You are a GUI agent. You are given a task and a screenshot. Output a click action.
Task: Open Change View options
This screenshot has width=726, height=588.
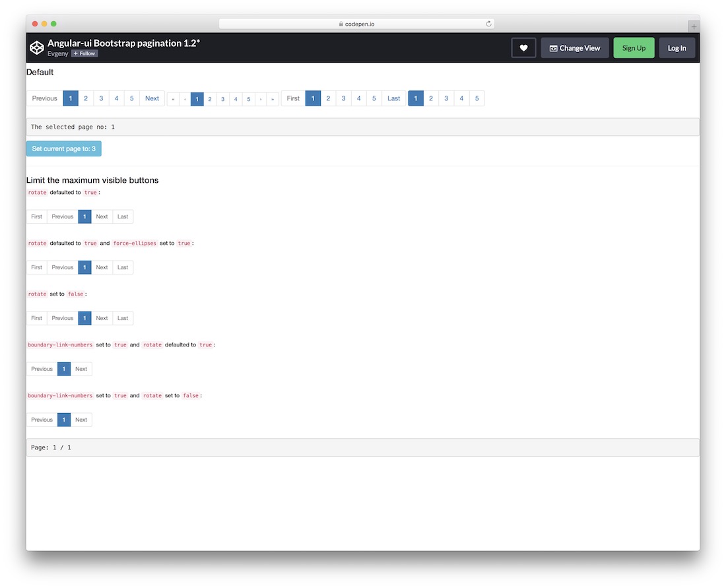pyautogui.click(x=574, y=48)
